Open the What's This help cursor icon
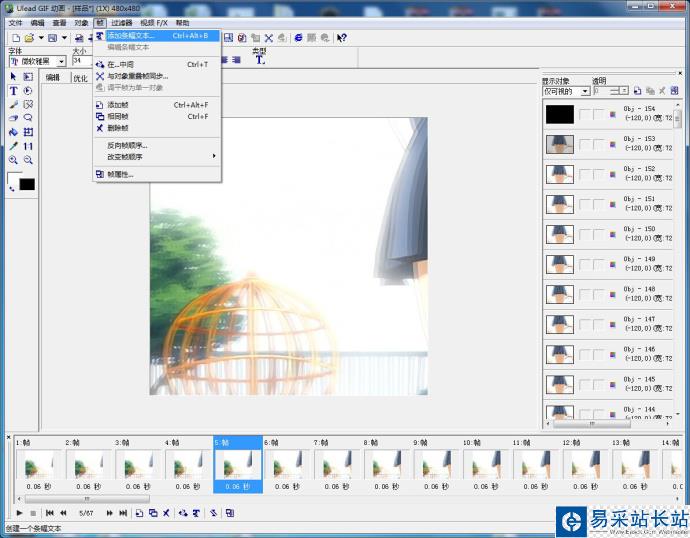 [x=342, y=38]
